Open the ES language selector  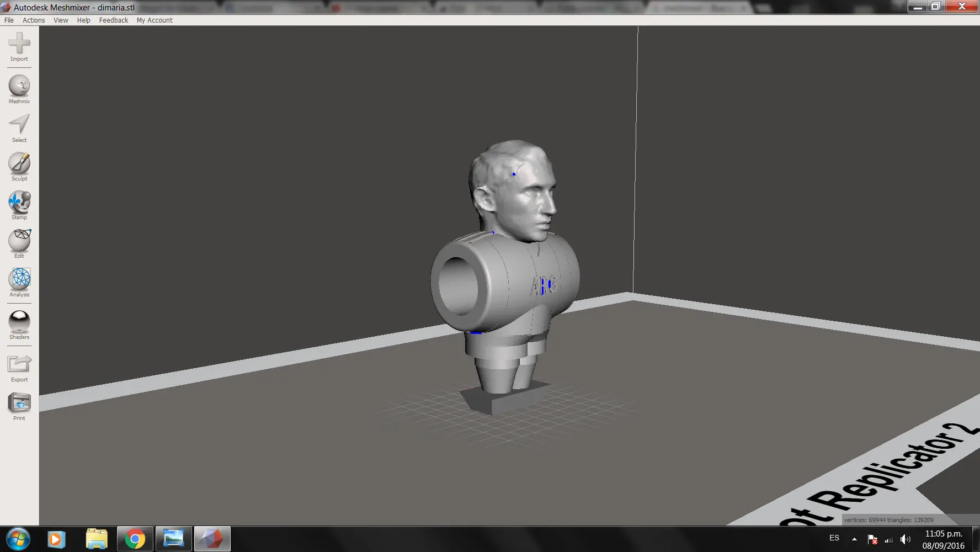[834, 538]
